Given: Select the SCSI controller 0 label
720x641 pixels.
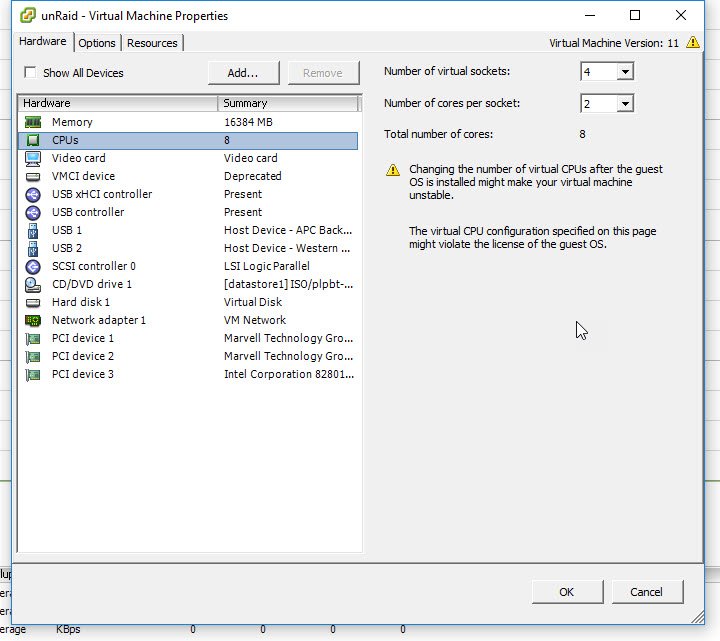Looking at the screenshot, I should point(94,266).
